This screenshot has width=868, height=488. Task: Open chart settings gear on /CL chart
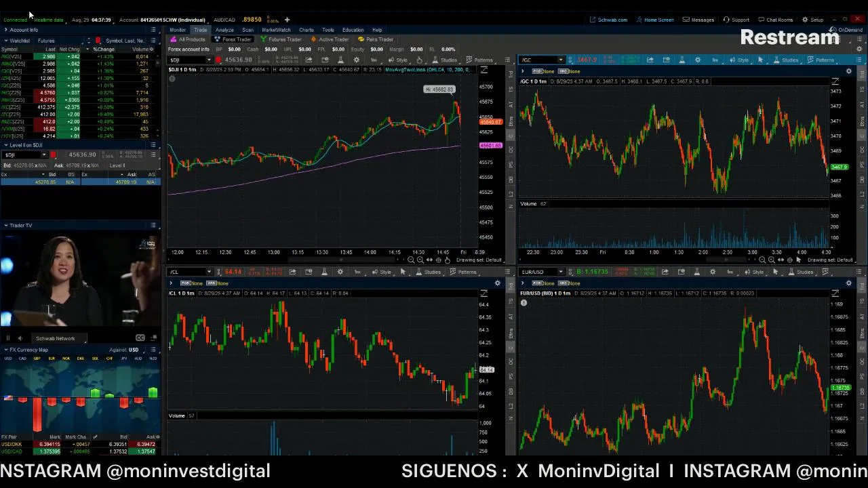[340, 272]
